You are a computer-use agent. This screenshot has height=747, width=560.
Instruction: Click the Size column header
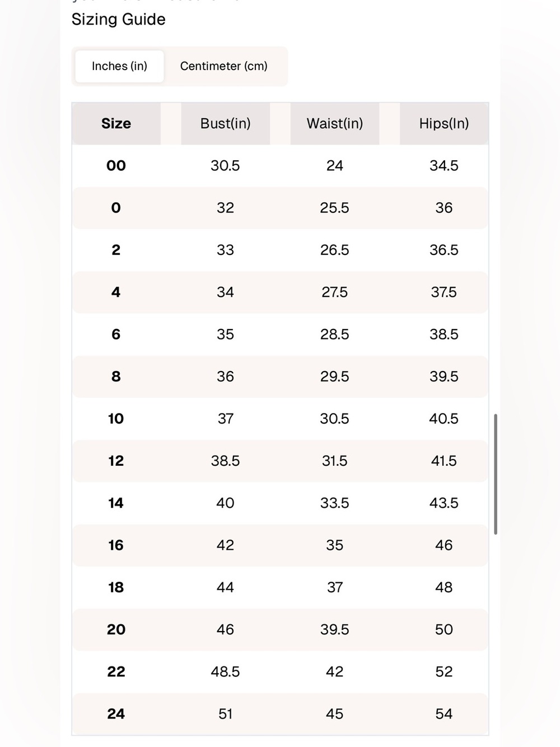coord(116,123)
